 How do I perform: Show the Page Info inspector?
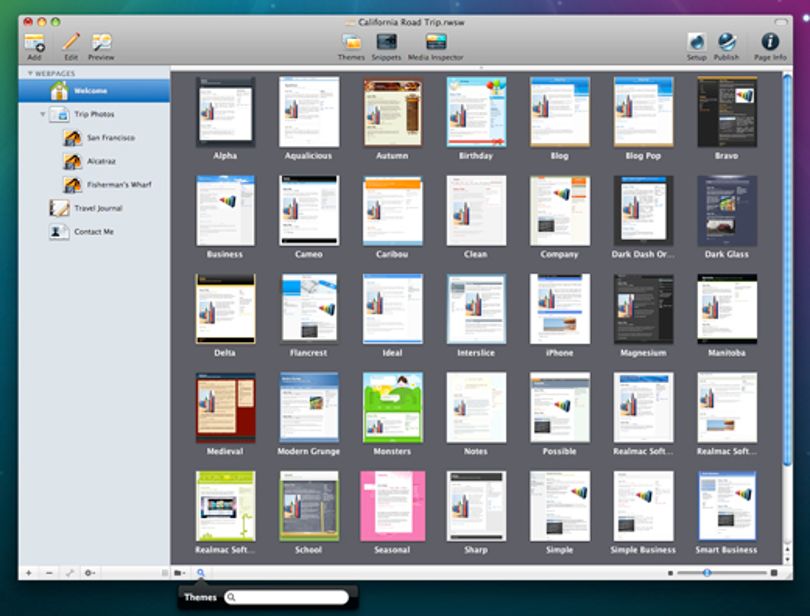(x=770, y=42)
